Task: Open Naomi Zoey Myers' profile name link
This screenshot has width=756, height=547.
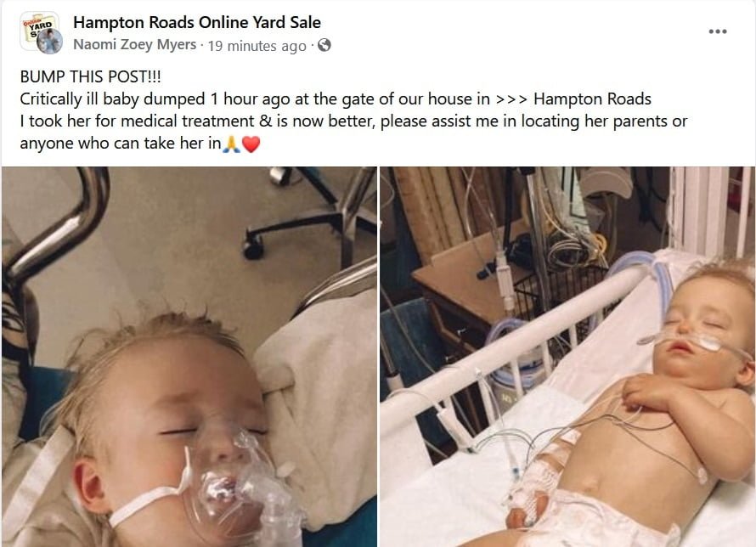Action: pyautogui.click(x=134, y=45)
